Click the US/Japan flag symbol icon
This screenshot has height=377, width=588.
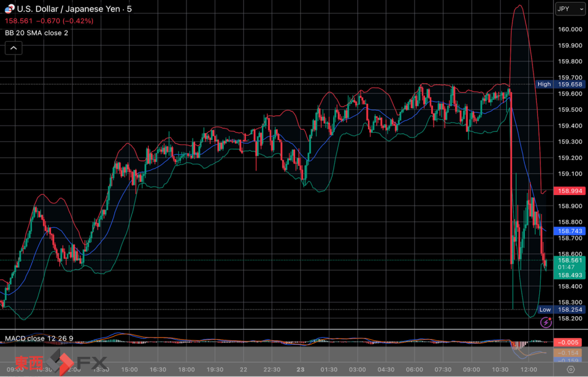click(9, 9)
